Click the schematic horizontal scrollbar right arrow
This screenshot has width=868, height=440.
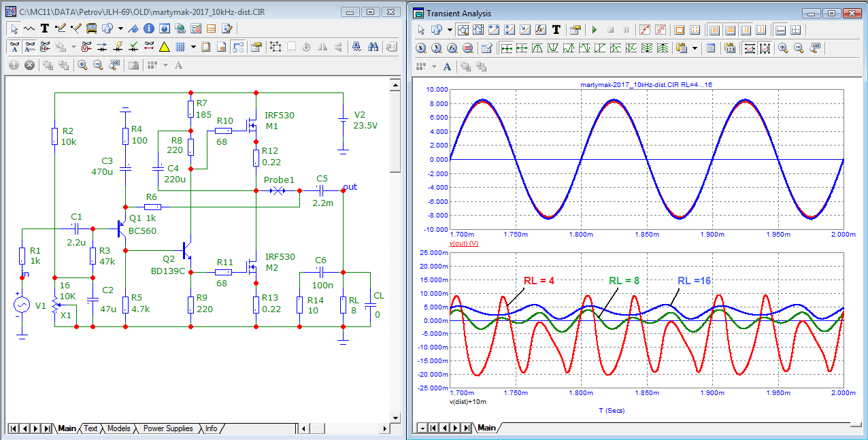(384, 428)
